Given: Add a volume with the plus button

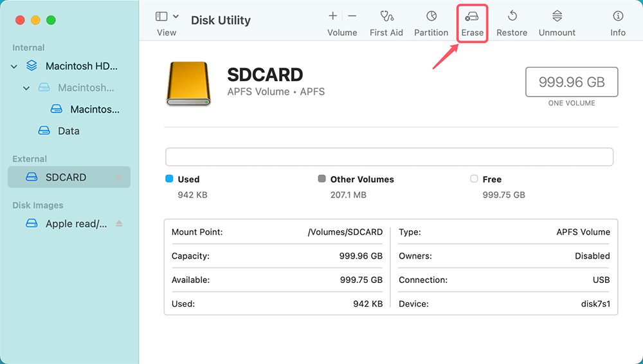Looking at the screenshot, I should tap(332, 16).
